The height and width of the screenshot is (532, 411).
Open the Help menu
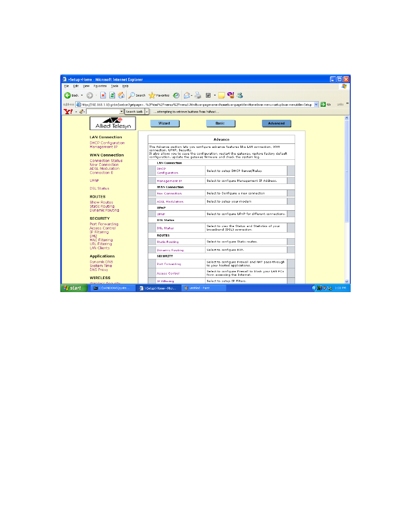[x=125, y=86]
